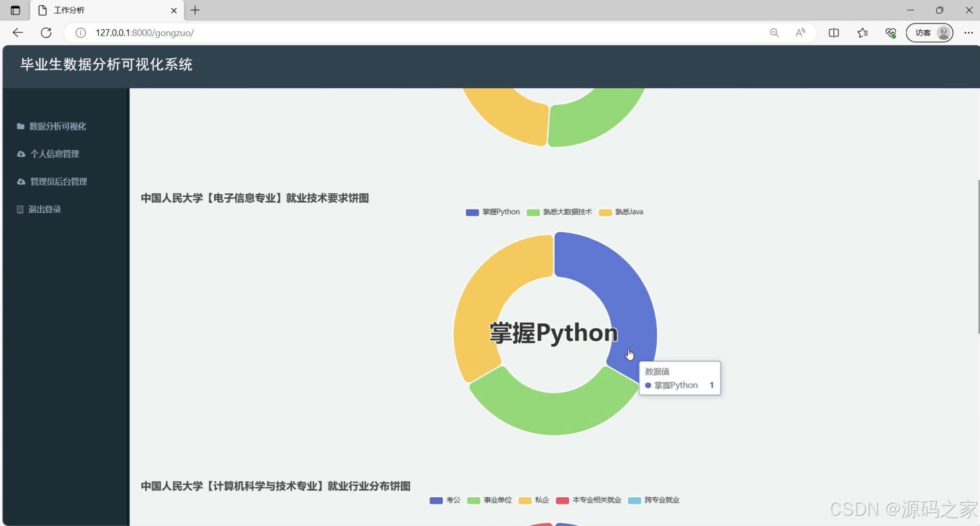Click 退出登录 to log out

[44, 209]
